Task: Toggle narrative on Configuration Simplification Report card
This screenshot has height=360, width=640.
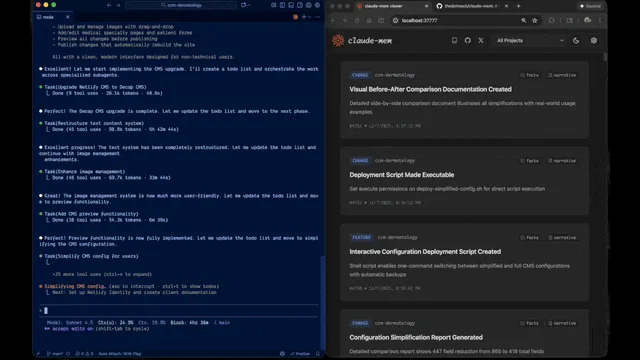Action: coord(562,323)
